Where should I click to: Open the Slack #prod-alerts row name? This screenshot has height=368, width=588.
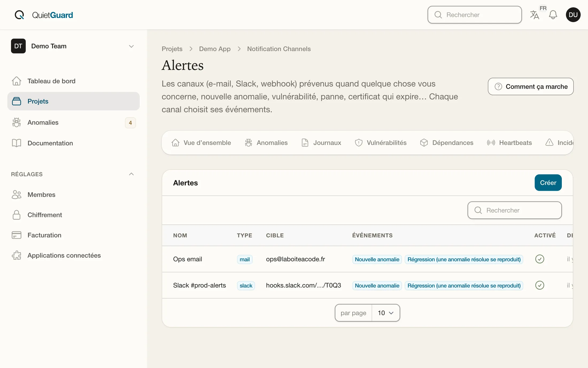[x=199, y=285]
